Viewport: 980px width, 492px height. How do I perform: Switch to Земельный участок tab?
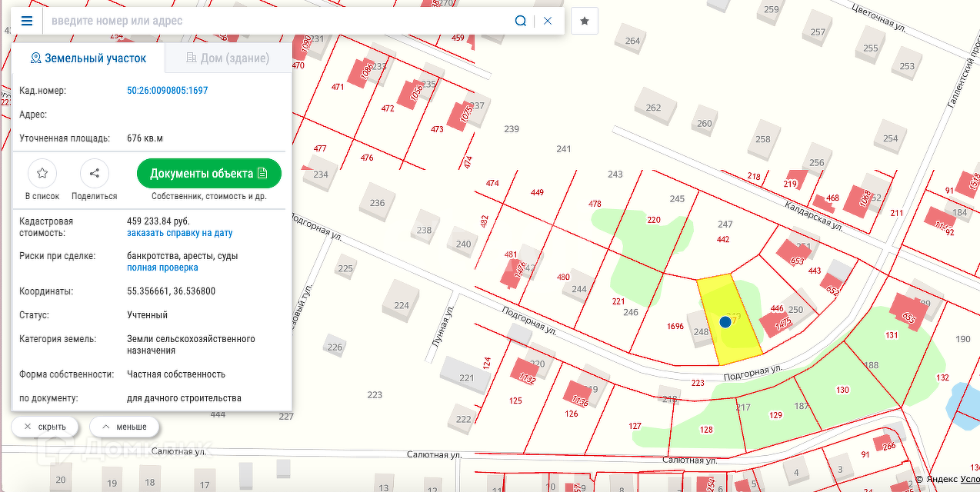(88, 58)
